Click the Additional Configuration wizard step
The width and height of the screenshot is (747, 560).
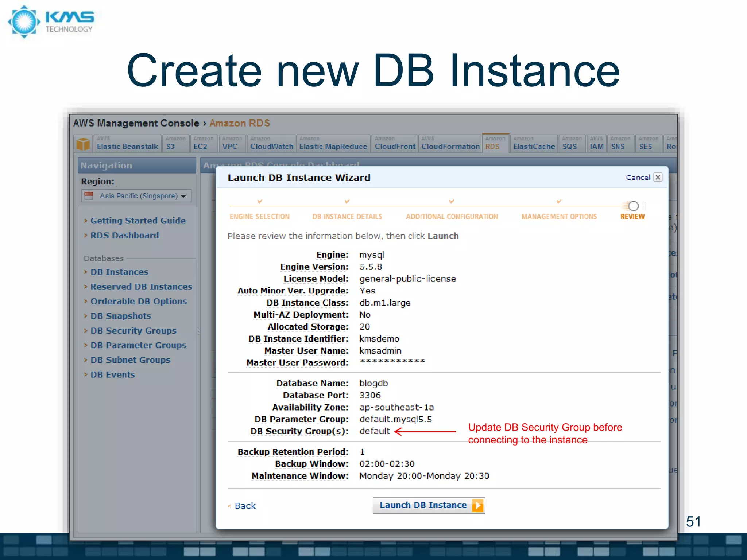(452, 217)
